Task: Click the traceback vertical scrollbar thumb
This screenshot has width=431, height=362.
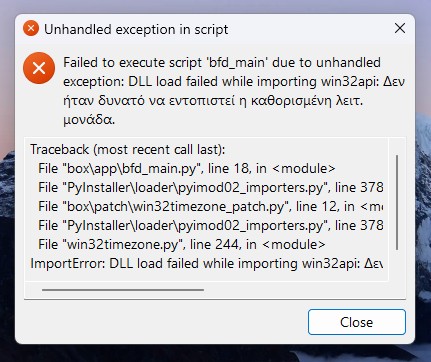Action: click(x=397, y=202)
